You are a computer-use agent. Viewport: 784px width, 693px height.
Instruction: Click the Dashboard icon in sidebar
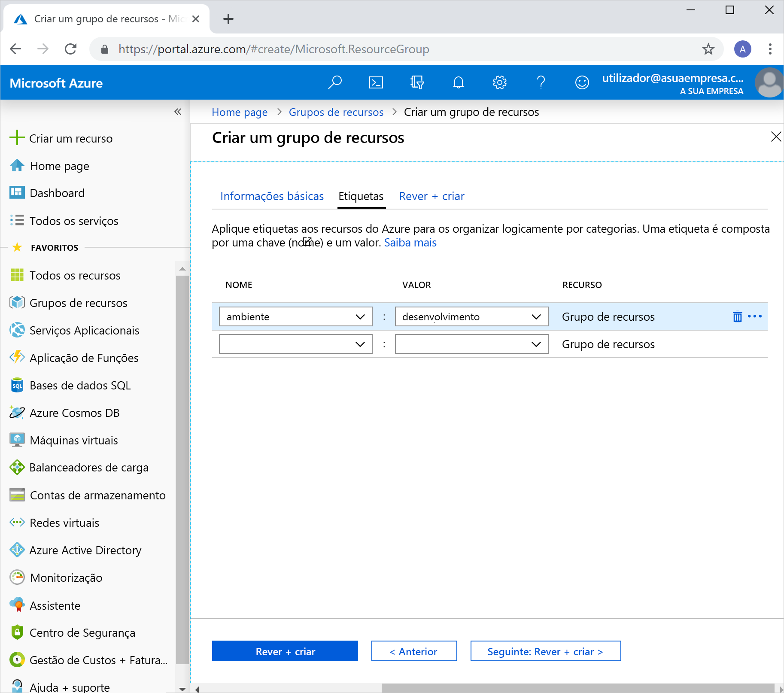tap(17, 193)
